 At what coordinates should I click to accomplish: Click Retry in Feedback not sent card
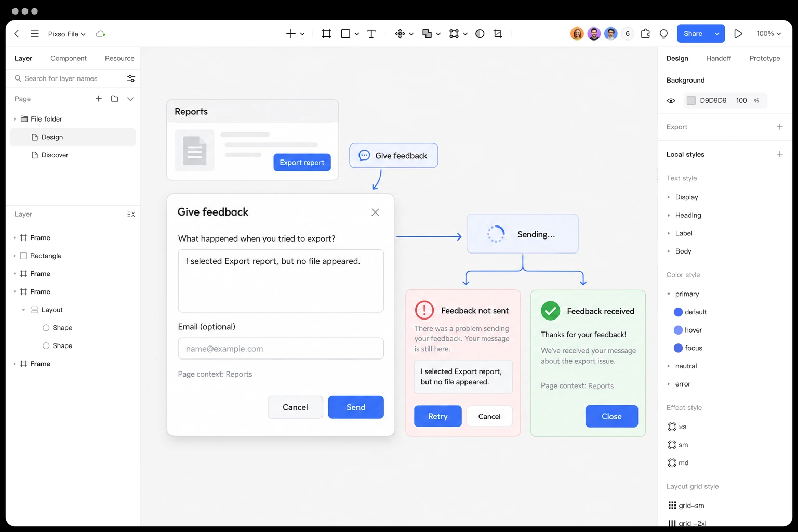(438, 416)
